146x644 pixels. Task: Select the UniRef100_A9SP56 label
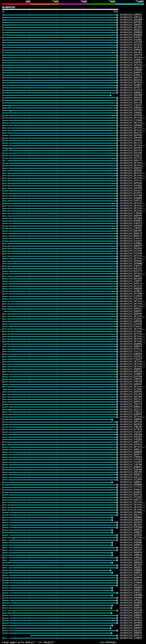pyautogui.click(x=131, y=100)
